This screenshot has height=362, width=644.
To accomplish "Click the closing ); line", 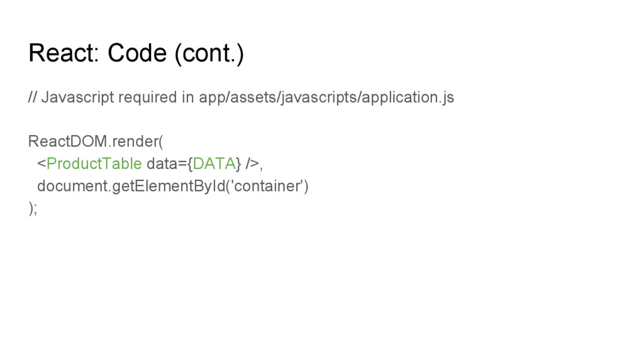I will [x=33, y=209].
